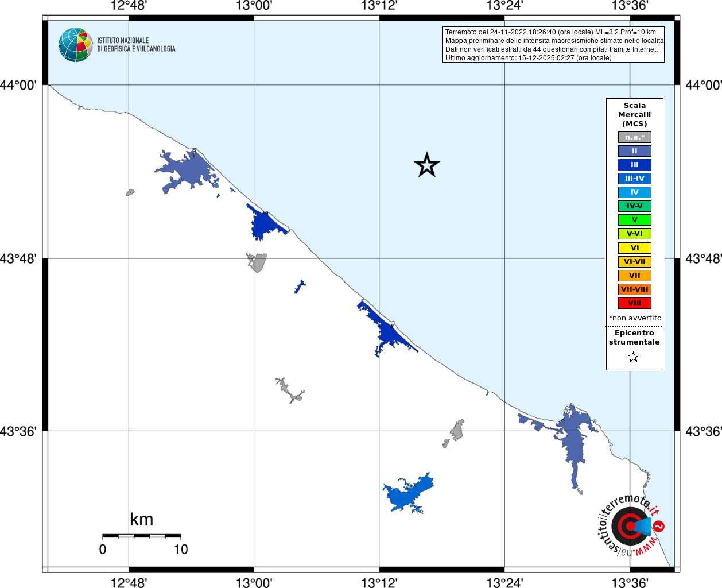Click the 'Terremoto del 24-11-2022' info line

(x=550, y=32)
